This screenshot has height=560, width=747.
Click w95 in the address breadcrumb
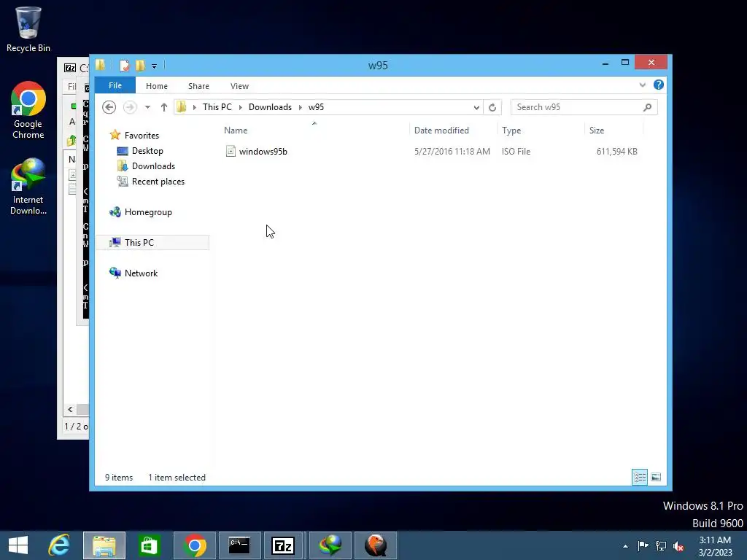[x=316, y=107]
